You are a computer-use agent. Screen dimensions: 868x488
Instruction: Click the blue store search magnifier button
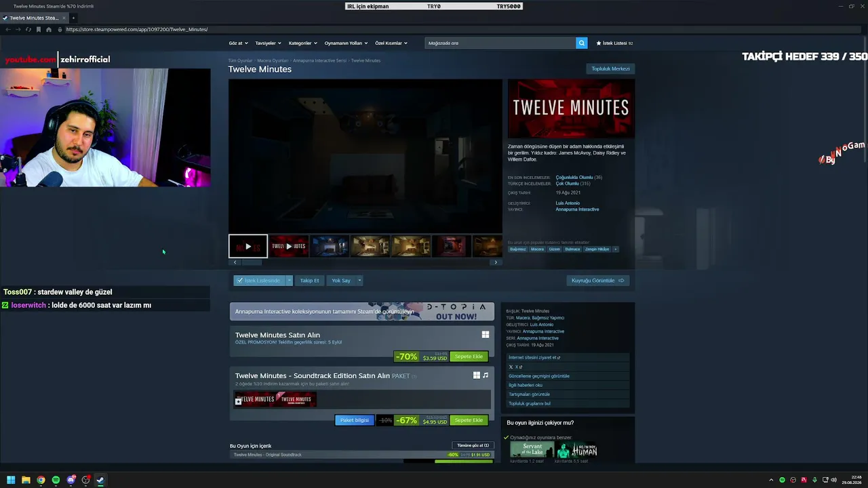point(582,43)
